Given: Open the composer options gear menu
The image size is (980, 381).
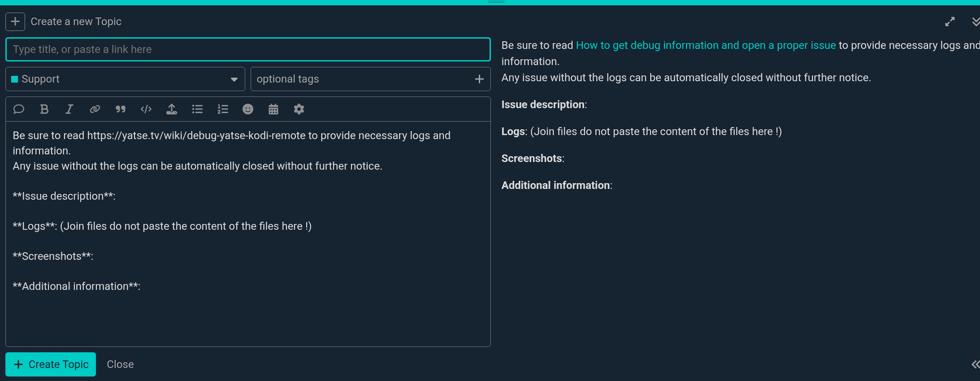Looking at the screenshot, I should pos(299,109).
